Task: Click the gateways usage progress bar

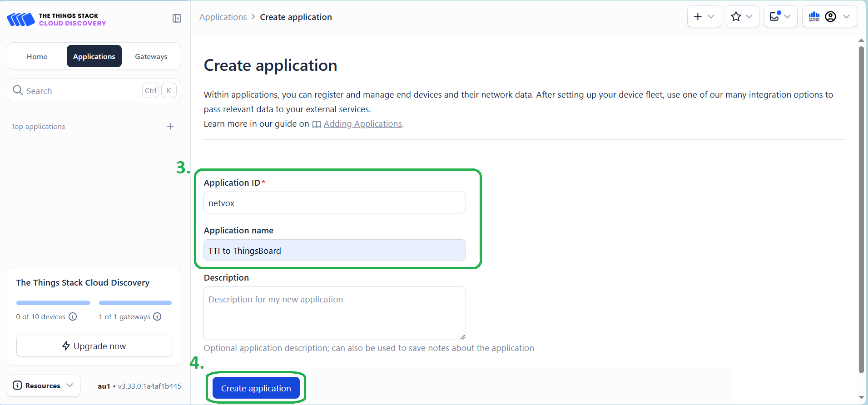Action: [x=135, y=303]
